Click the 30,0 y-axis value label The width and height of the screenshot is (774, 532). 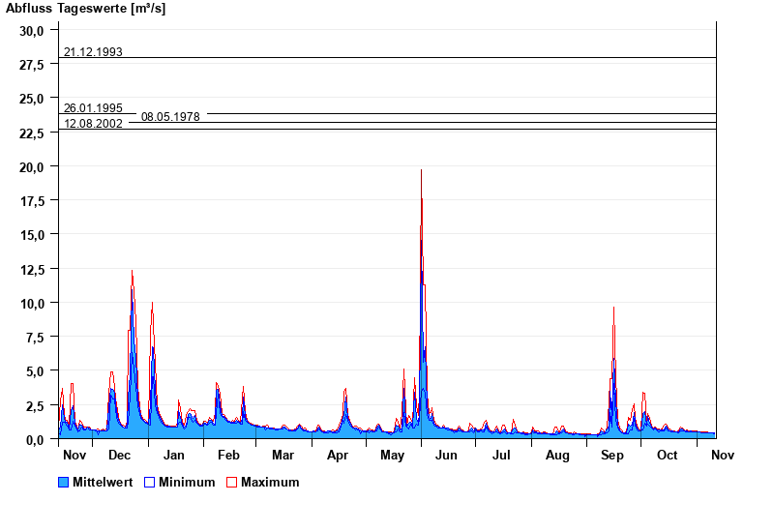pos(32,30)
